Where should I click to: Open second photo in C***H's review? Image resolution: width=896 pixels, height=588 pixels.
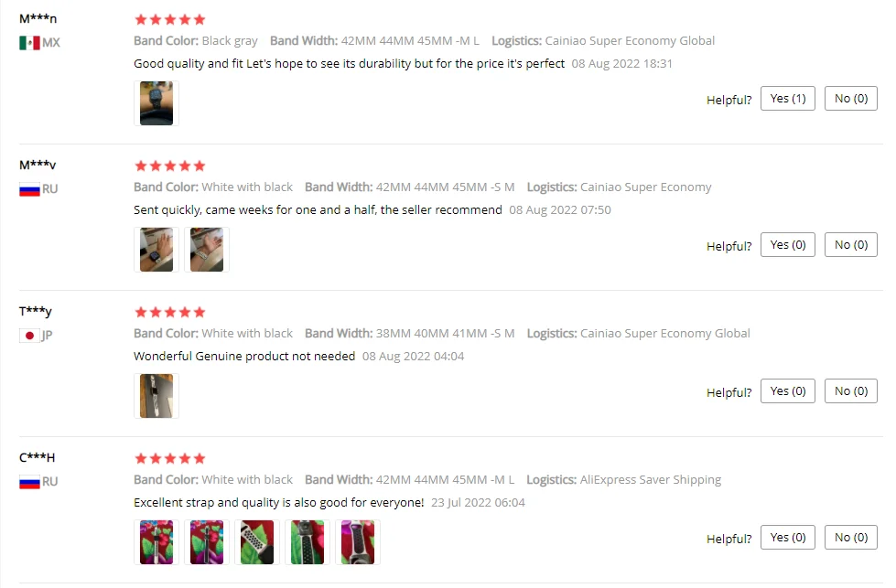206,541
